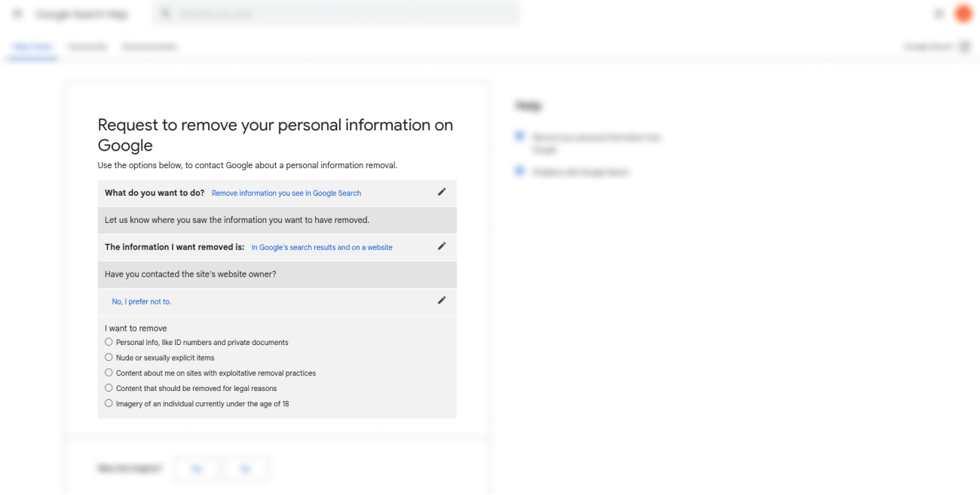Click 'In Google's search results and on a website'
The height and width of the screenshot is (495, 980).
pos(322,247)
